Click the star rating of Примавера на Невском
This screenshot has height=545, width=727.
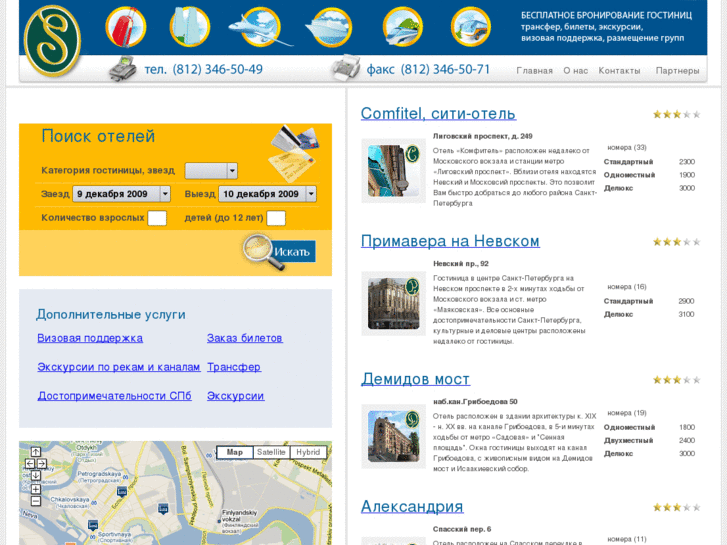[676, 242]
